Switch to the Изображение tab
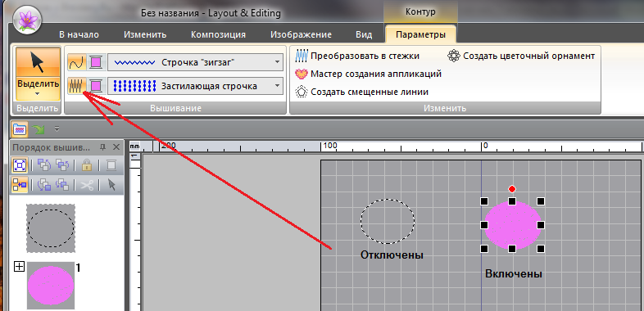The width and height of the screenshot is (644, 311). click(x=301, y=34)
